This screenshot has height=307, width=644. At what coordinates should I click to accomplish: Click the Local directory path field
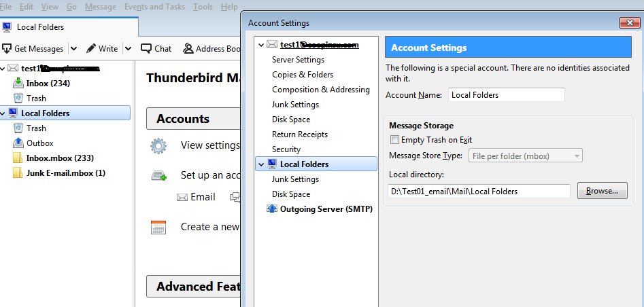pyautogui.click(x=479, y=192)
